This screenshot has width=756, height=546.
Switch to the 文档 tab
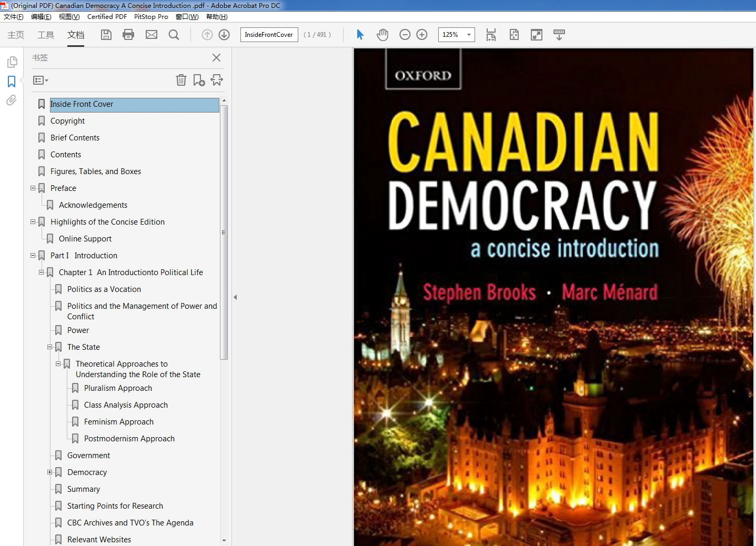coord(76,35)
